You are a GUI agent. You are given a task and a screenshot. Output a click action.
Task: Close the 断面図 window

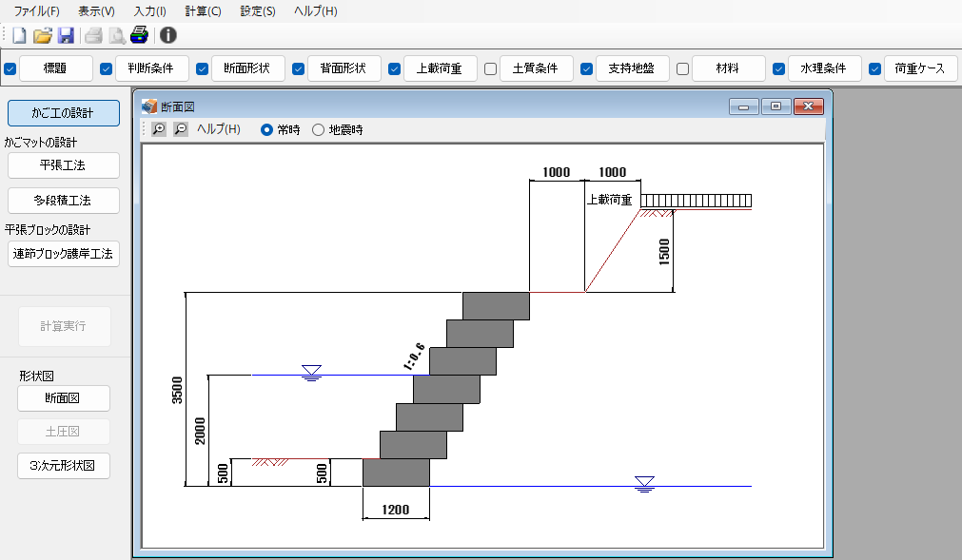click(809, 106)
